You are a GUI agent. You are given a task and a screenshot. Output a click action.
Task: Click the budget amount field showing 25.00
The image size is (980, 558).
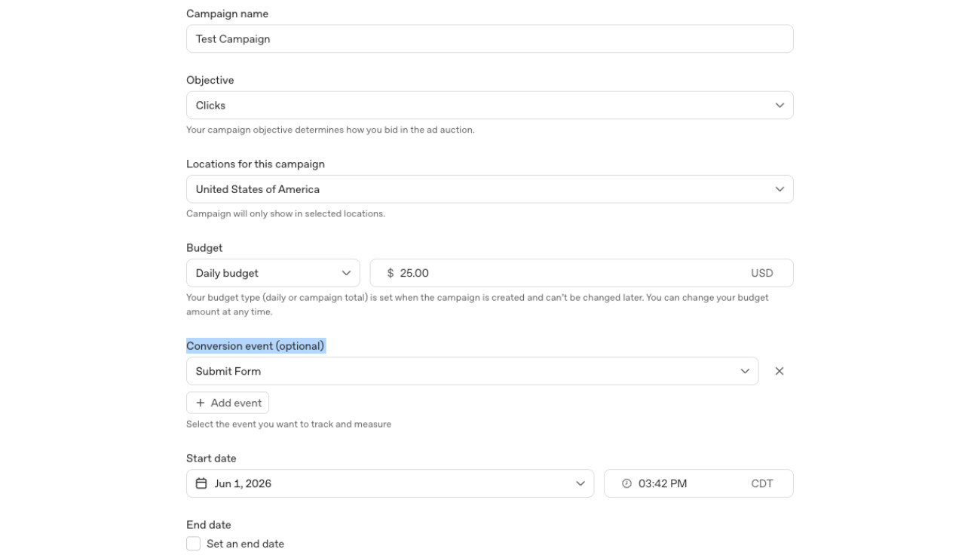click(x=581, y=273)
